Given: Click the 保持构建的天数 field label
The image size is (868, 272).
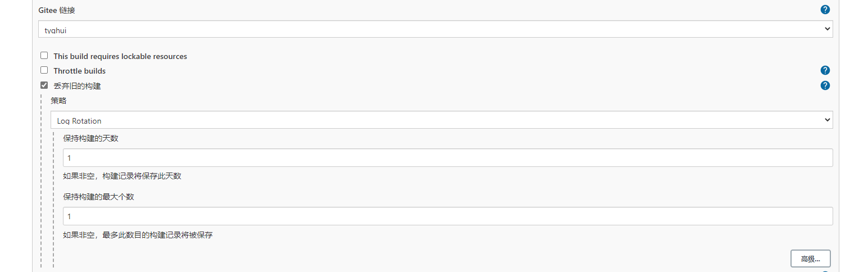Looking at the screenshot, I should click(x=90, y=138).
